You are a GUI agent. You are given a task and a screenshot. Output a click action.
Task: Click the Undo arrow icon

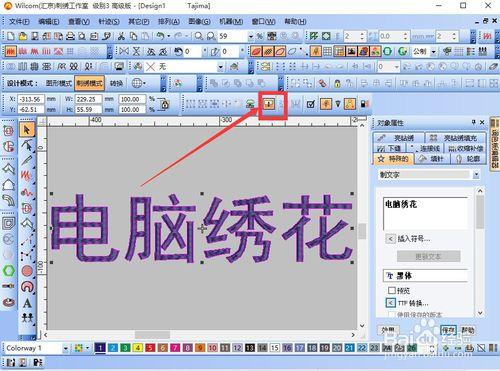click(x=160, y=36)
